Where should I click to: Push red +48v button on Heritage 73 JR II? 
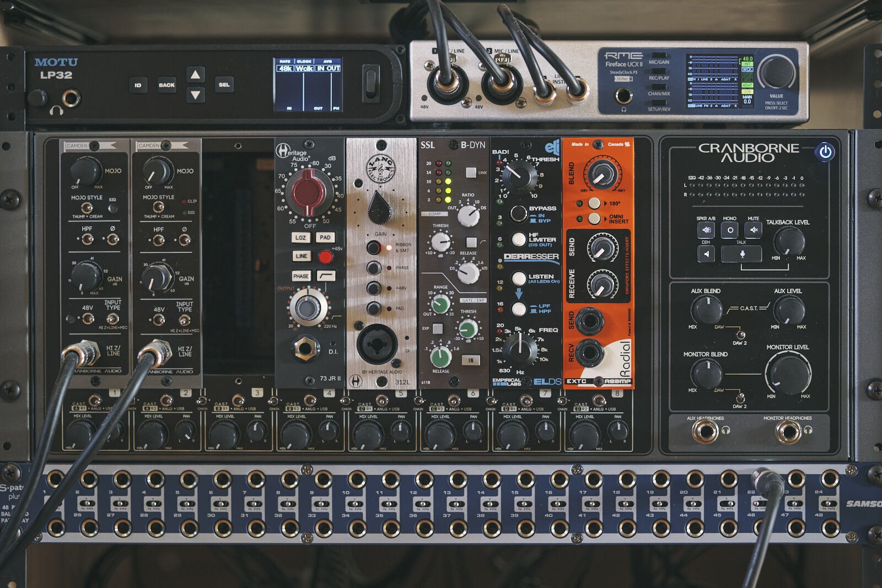click(325, 257)
